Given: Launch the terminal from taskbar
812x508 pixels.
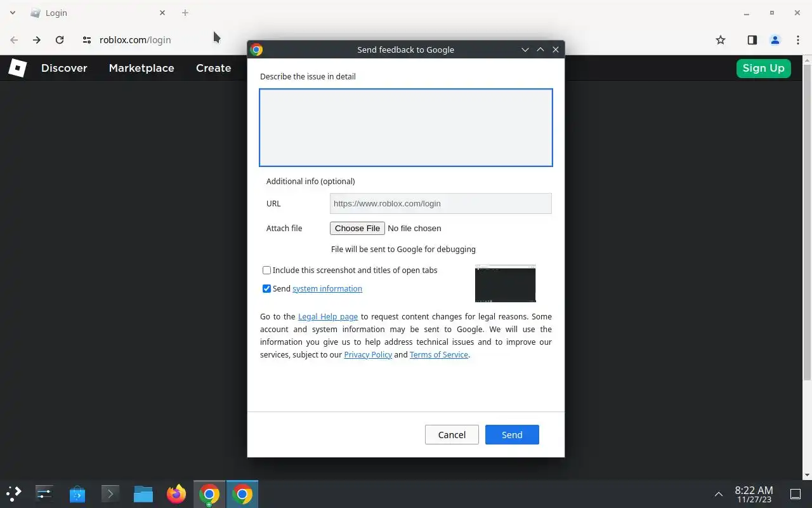Looking at the screenshot, I should tap(110, 493).
